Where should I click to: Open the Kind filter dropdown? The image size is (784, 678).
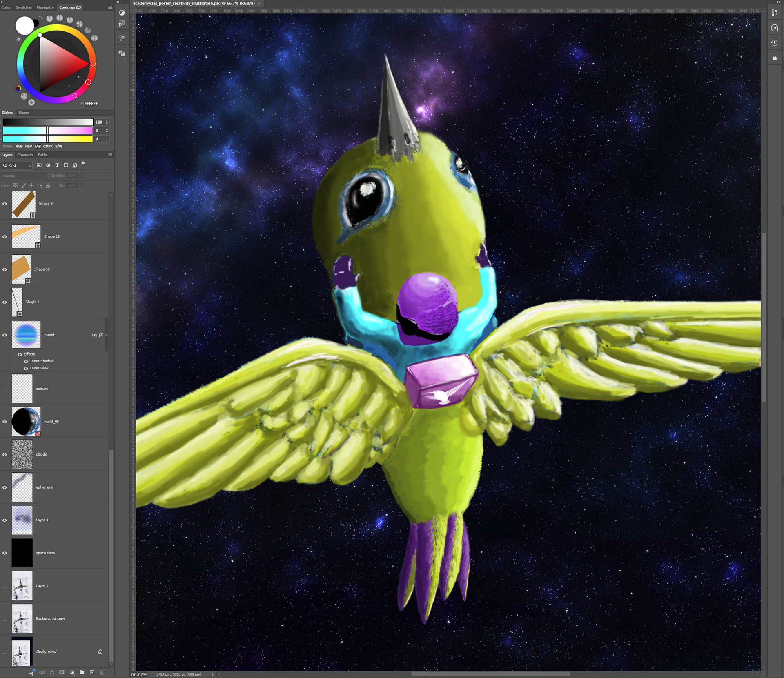pyautogui.click(x=17, y=165)
